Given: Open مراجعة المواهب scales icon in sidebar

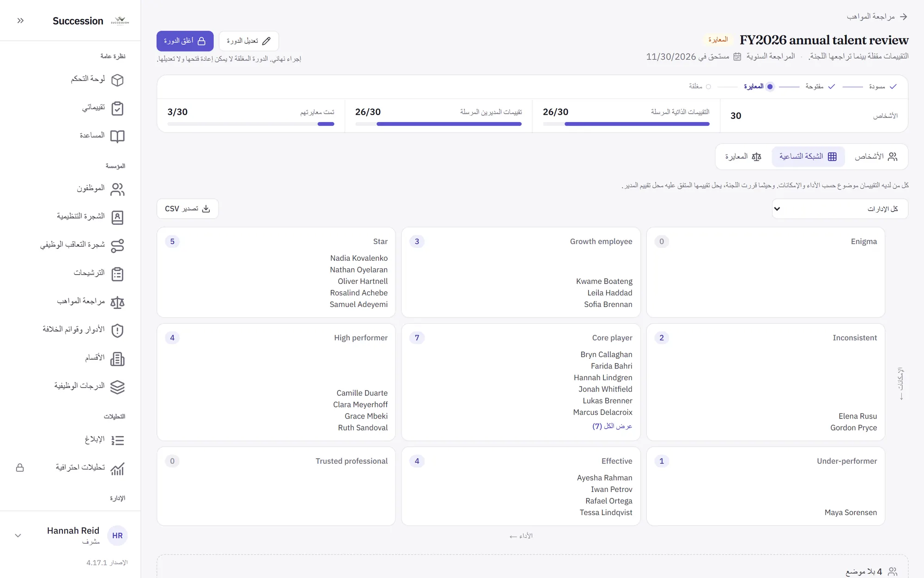Looking at the screenshot, I should 117,302.
